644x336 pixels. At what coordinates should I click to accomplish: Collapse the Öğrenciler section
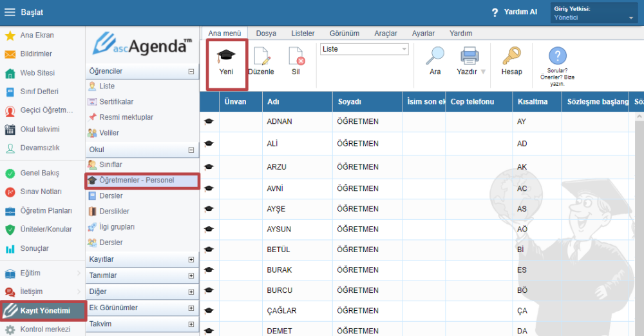coord(191,72)
